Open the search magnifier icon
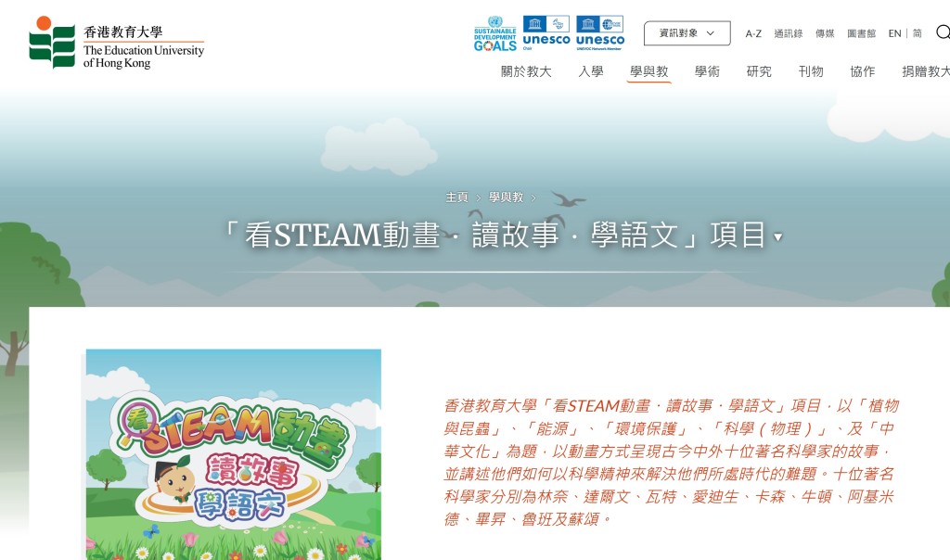This screenshot has height=560, width=950. (943, 32)
